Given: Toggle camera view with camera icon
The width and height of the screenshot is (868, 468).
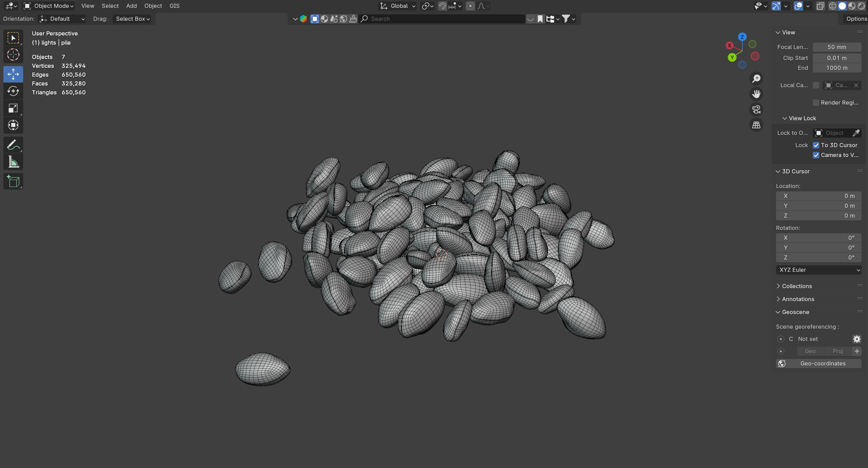Looking at the screenshot, I should pyautogui.click(x=756, y=109).
